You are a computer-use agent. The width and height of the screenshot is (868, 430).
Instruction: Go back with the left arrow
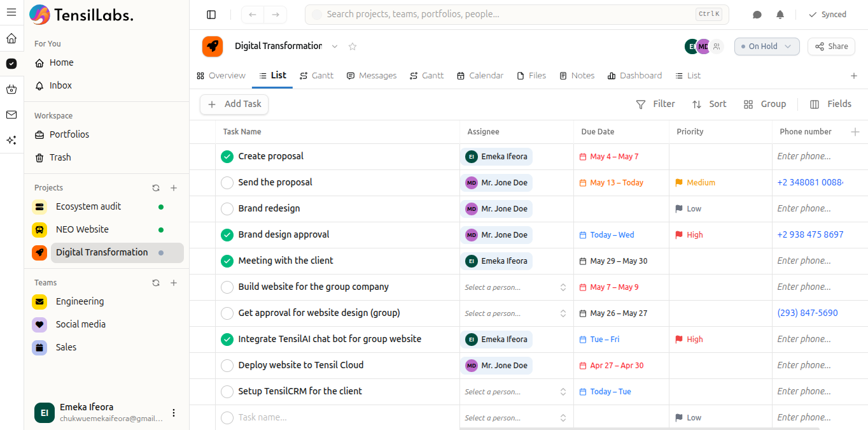tap(253, 15)
